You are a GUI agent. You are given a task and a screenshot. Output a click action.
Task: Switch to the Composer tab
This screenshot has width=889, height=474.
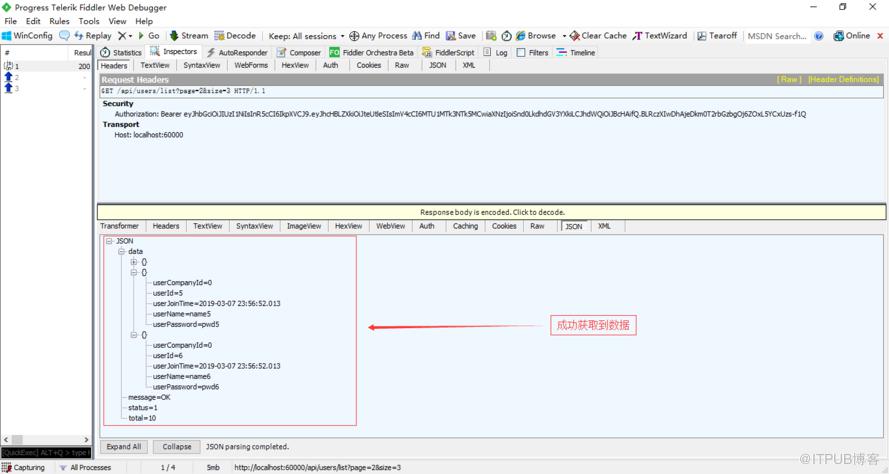[299, 53]
